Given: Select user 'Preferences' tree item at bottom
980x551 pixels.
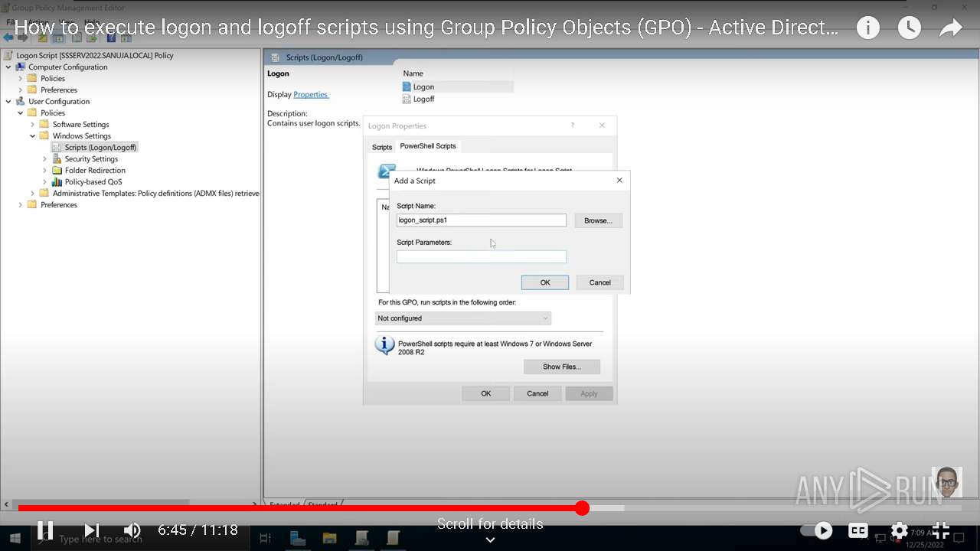Looking at the screenshot, I should [59, 204].
